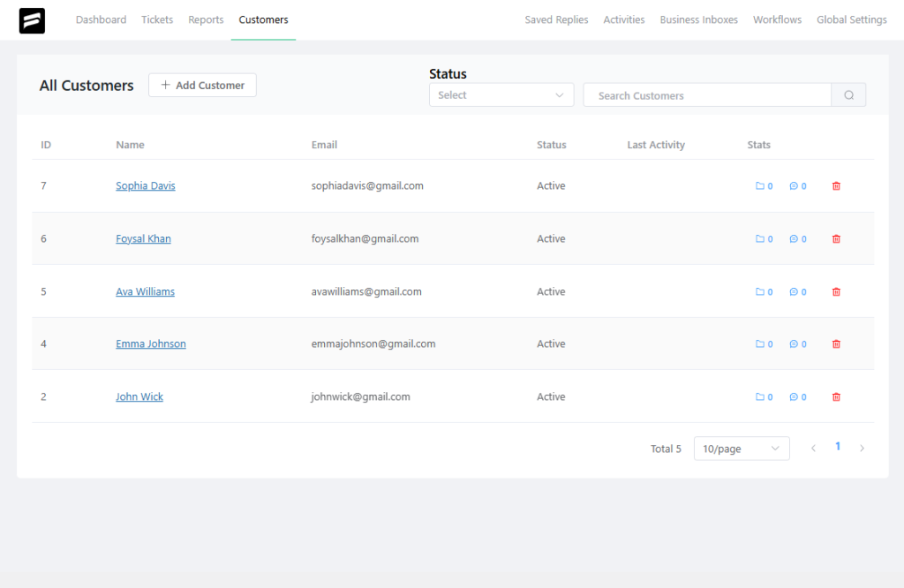904x588 pixels.
Task: View Emma Johnson responses chat count
Action: [798, 344]
